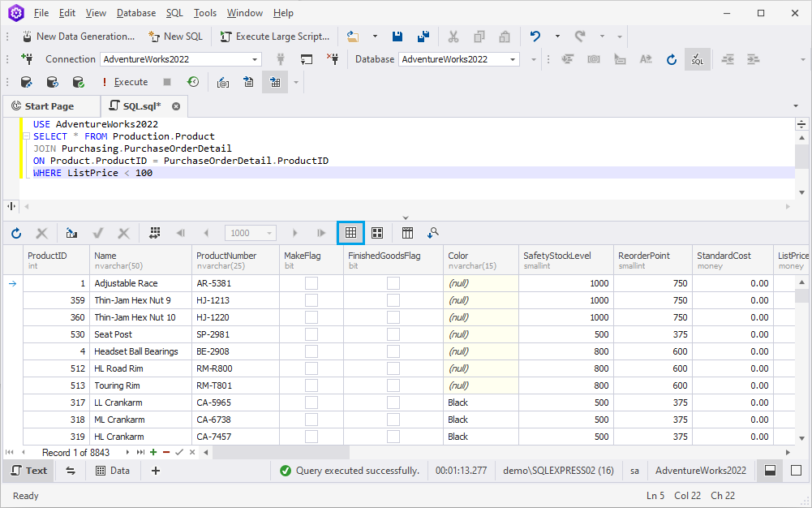
Task: Click the New SQL button
Action: tap(175, 37)
